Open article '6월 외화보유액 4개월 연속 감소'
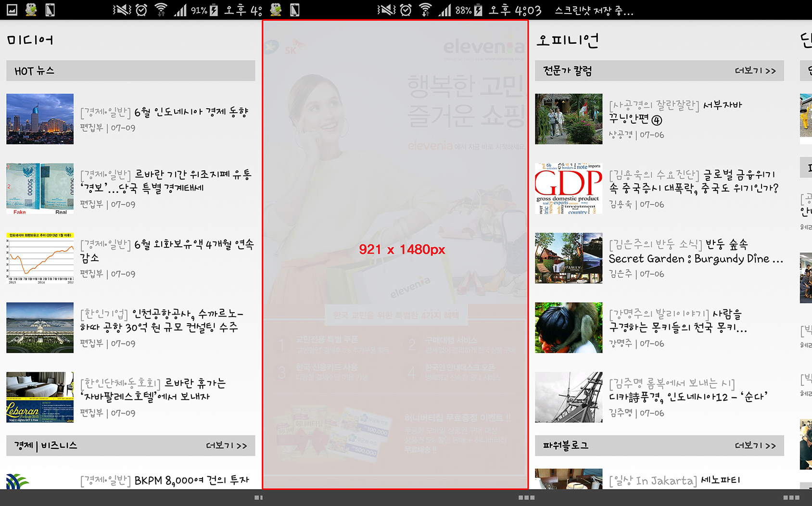This screenshot has height=506, width=812. tap(166, 251)
